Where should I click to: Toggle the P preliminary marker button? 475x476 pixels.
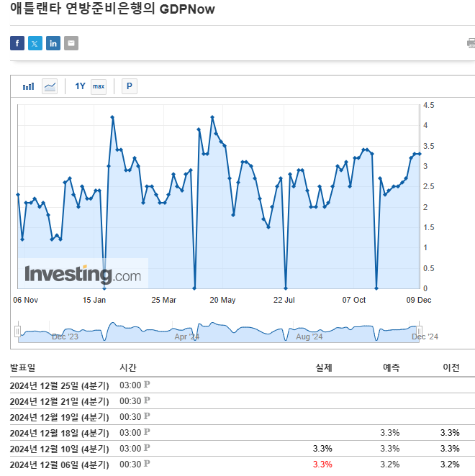coord(130,86)
